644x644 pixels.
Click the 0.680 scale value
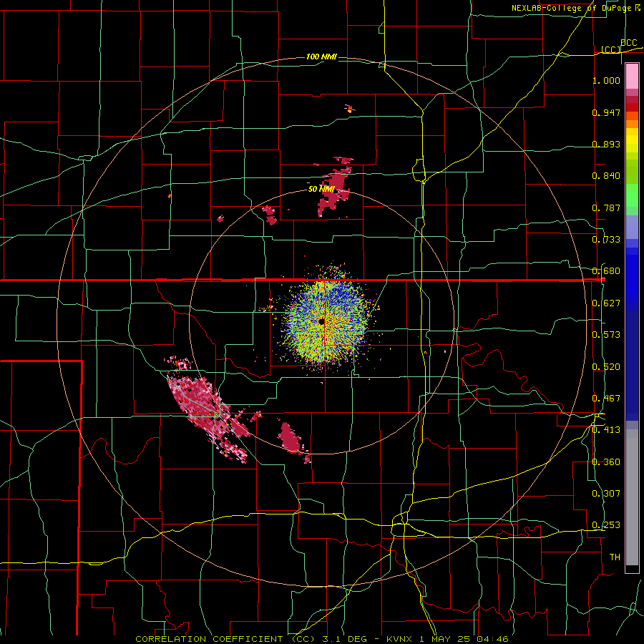(606, 271)
